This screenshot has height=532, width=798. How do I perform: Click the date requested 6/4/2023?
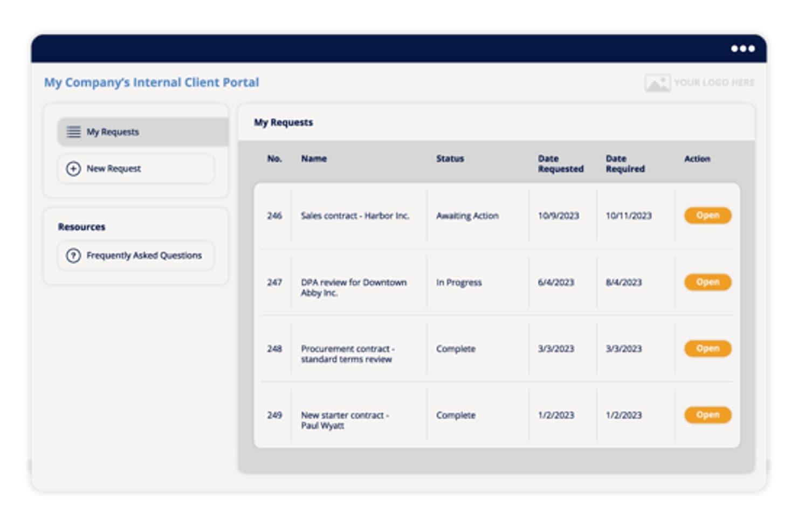coord(556,282)
